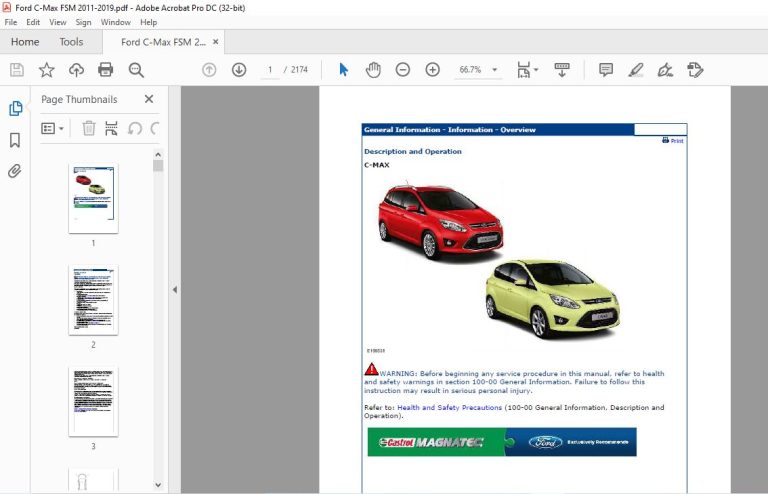The height and width of the screenshot is (494, 768).
Task: Click the Castrol Magnatec banner
Action: click(502, 442)
